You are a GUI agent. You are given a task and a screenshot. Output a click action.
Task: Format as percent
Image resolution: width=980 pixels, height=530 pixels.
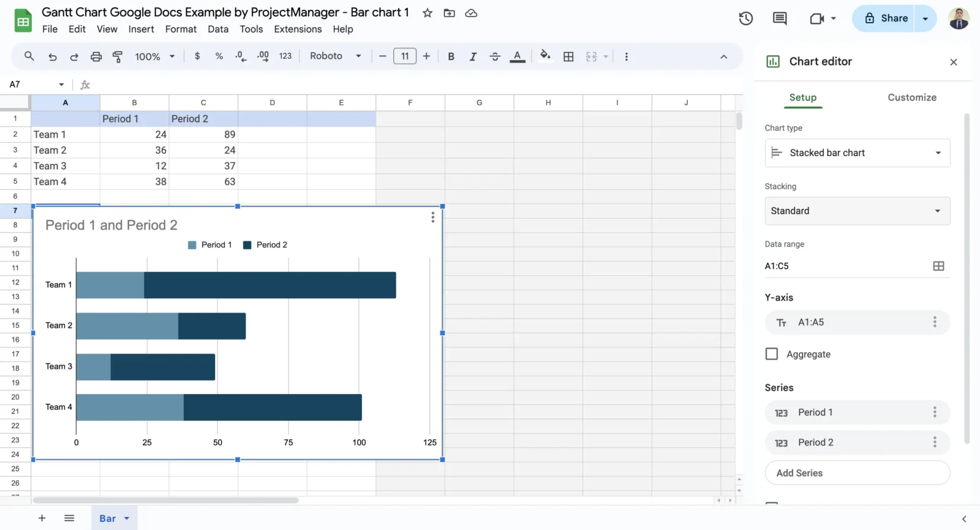pos(219,56)
